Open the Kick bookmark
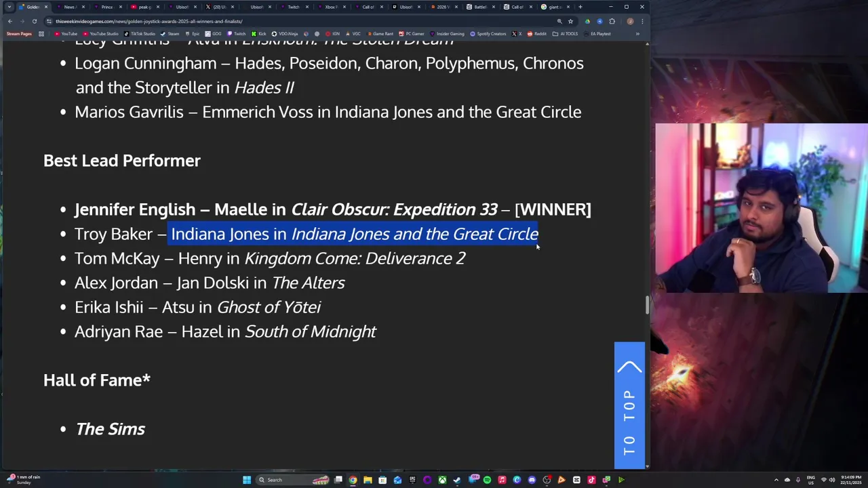Screen dimensions: 868x488 click(x=258, y=34)
